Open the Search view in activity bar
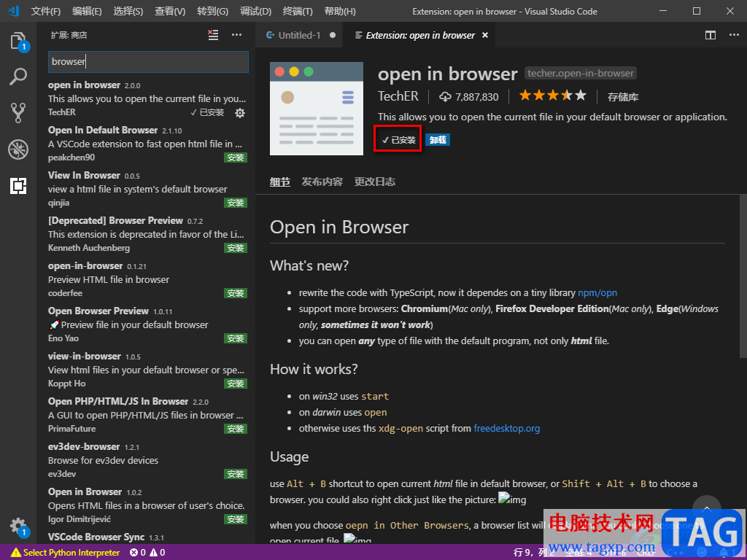Viewport: 747px width, 560px height. [x=18, y=77]
